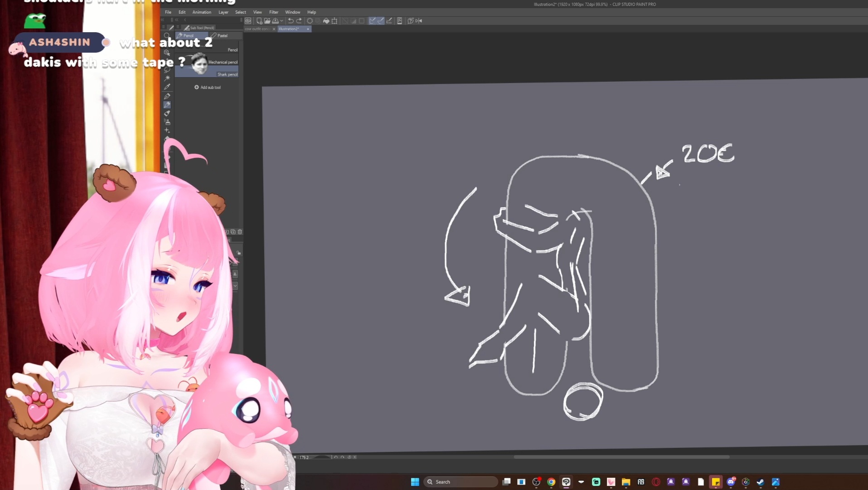Image resolution: width=868 pixels, height=490 pixels.
Task: Select the Auto select magic wand tool
Action: (167, 78)
